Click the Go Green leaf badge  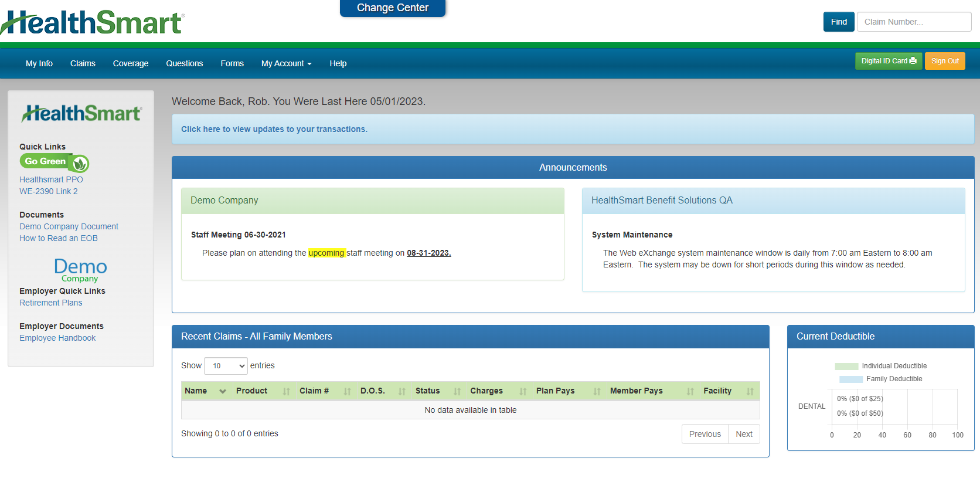[x=55, y=162]
